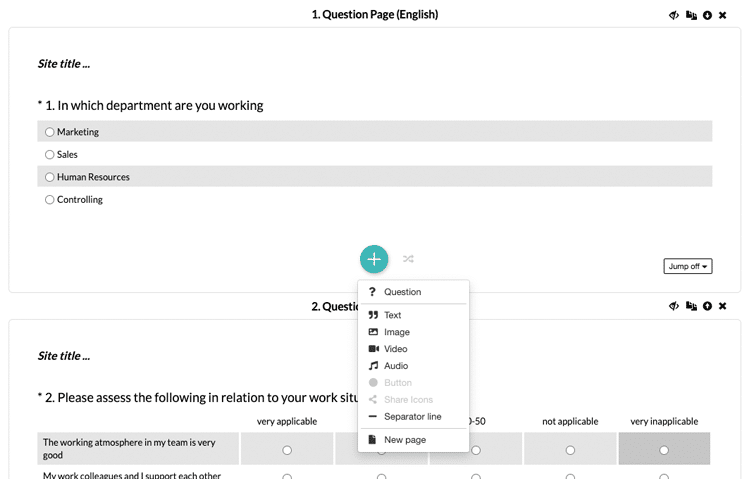Toggle the randomize shuffle icon

click(x=408, y=259)
